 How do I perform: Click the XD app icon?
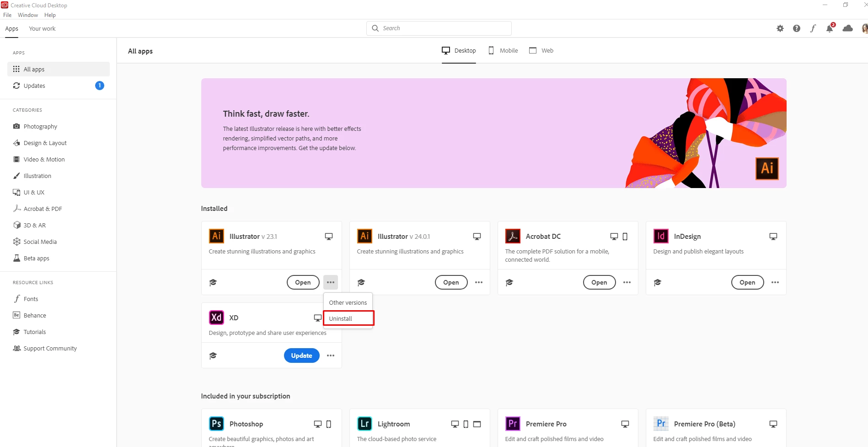click(x=216, y=318)
